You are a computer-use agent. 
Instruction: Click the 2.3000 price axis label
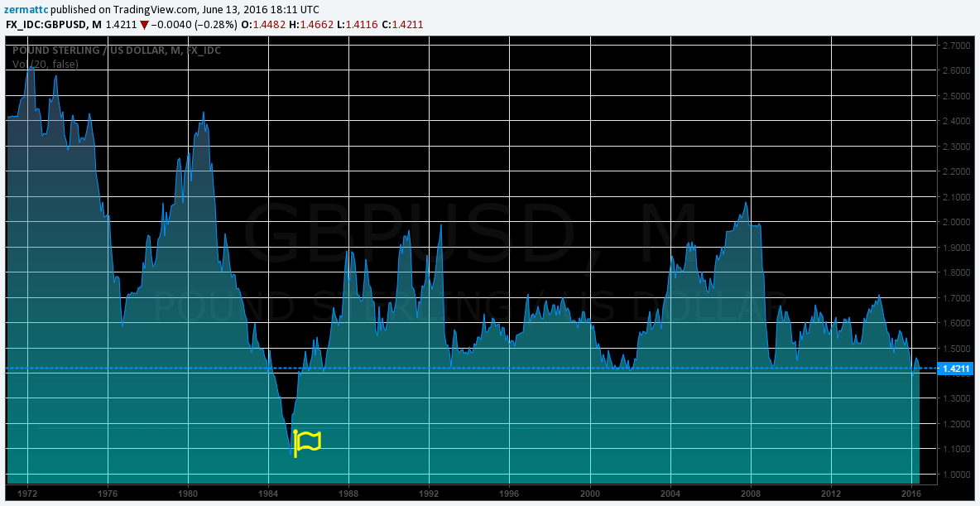tap(957, 147)
